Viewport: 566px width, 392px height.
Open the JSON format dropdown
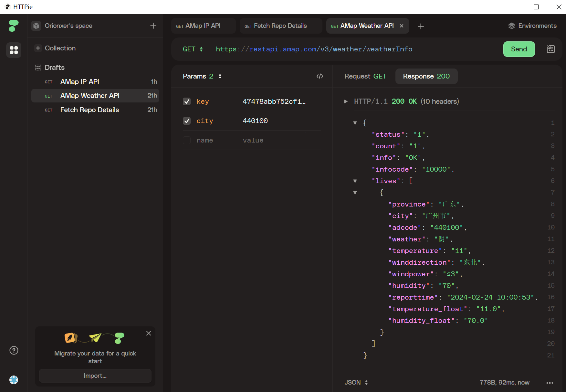[356, 383]
